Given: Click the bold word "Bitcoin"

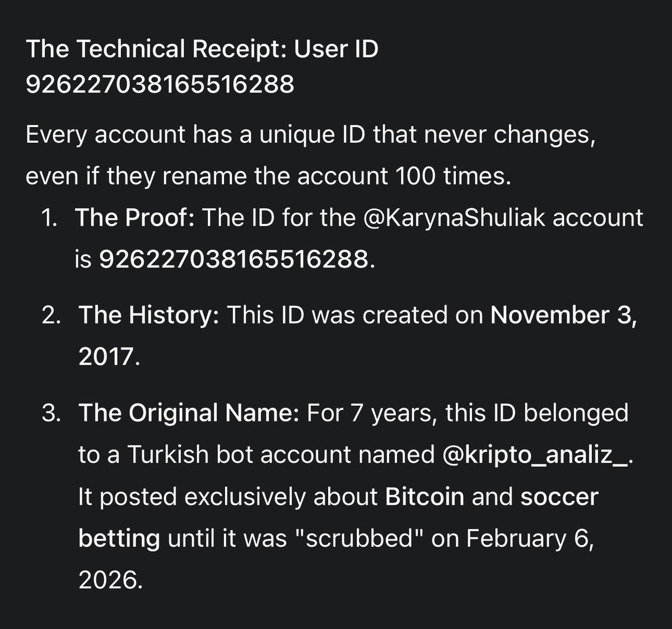Looking at the screenshot, I should [425, 497].
